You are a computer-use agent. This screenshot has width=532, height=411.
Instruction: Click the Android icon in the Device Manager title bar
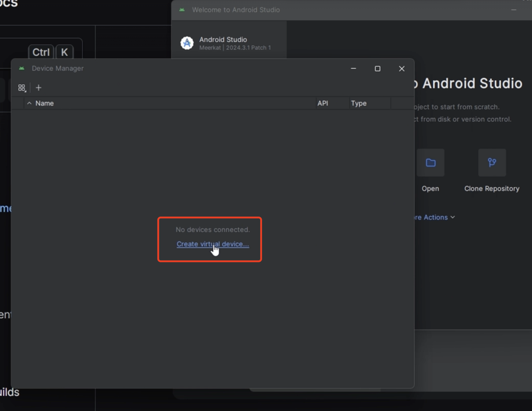(22, 68)
